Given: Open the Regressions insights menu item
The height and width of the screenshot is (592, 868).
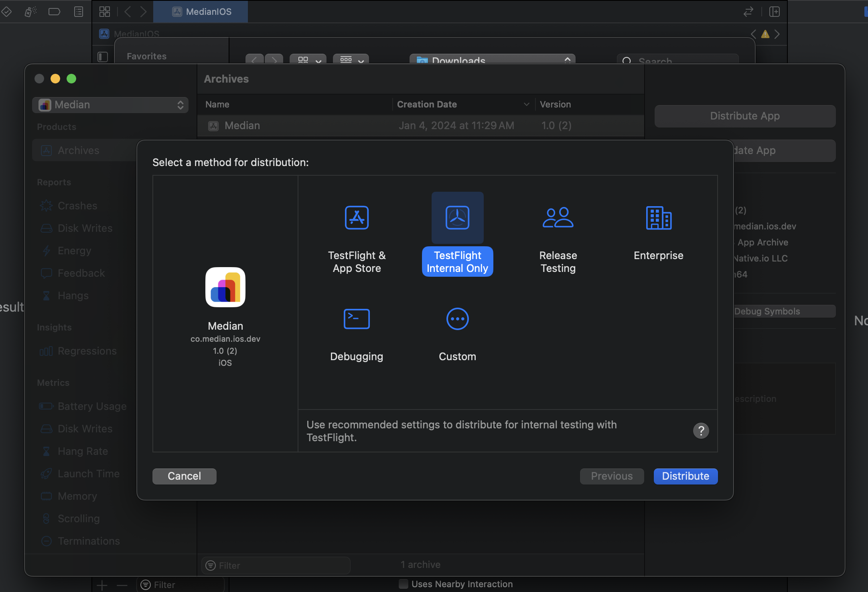Looking at the screenshot, I should (x=86, y=350).
